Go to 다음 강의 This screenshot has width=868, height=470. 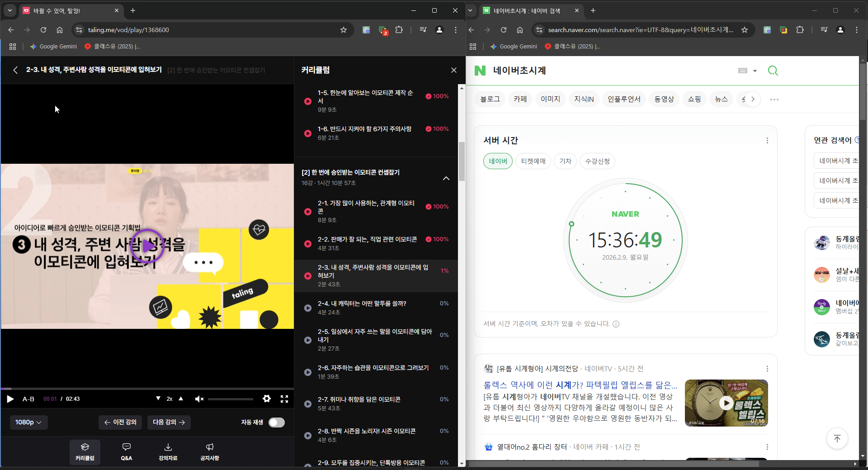pos(169,423)
